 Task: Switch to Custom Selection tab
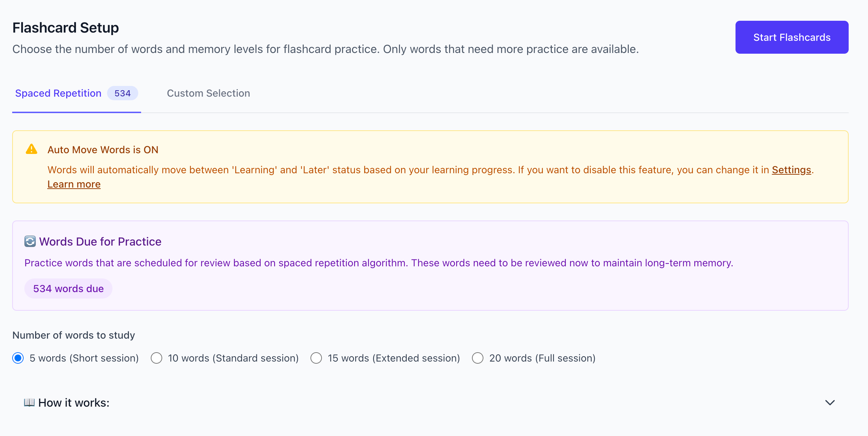click(208, 93)
